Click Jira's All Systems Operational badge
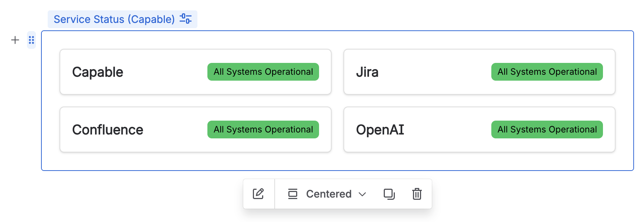The image size is (644, 222). (x=547, y=72)
